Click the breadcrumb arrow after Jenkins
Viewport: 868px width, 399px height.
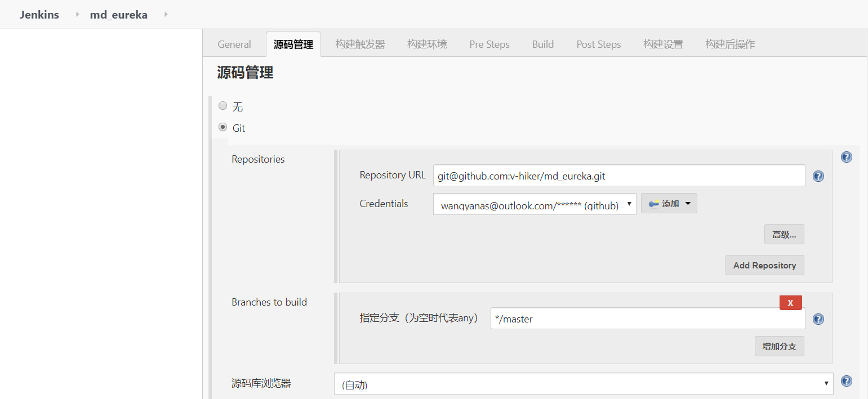[78, 15]
